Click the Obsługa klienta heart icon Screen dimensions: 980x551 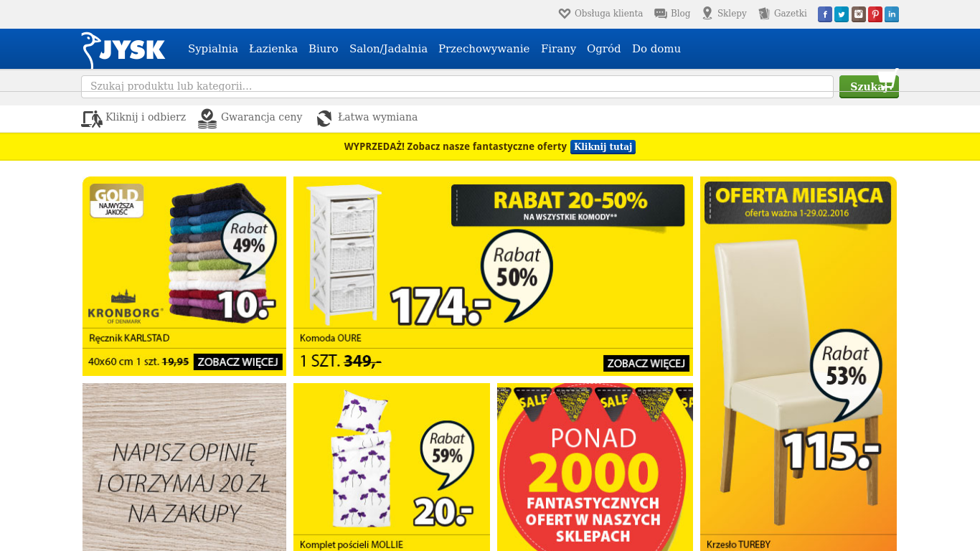pos(565,14)
